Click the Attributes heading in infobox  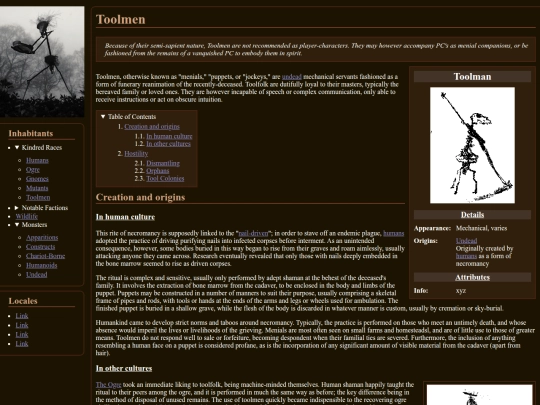tap(472, 278)
